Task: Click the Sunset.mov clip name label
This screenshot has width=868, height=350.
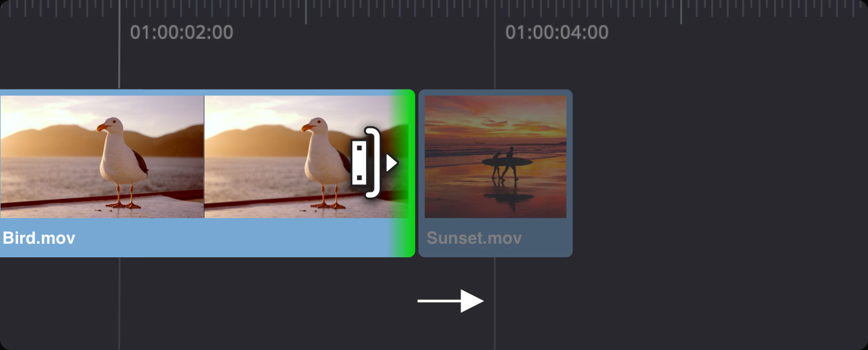Action: [x=474, y=238]
